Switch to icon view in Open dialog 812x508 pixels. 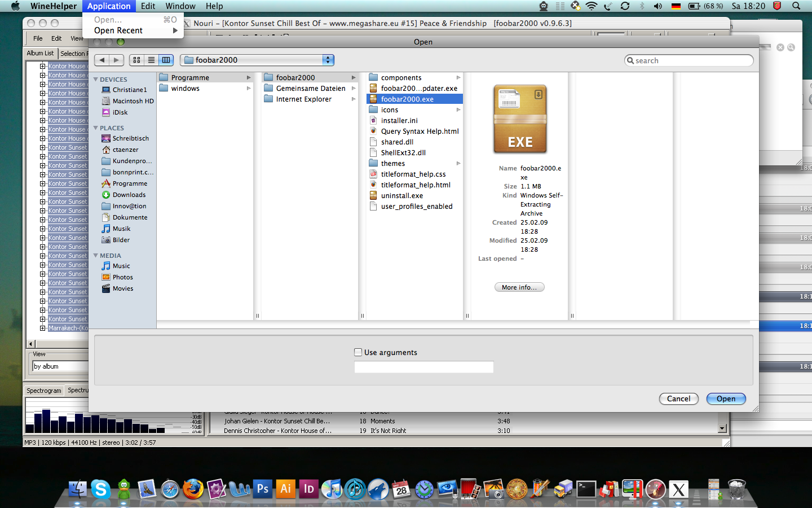[x=136, y=60]
